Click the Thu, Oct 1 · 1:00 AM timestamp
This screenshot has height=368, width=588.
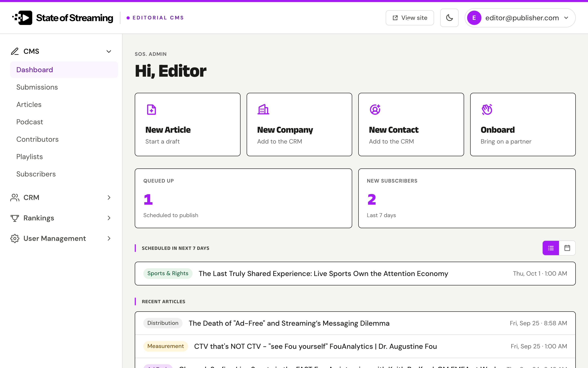point(540,274)
